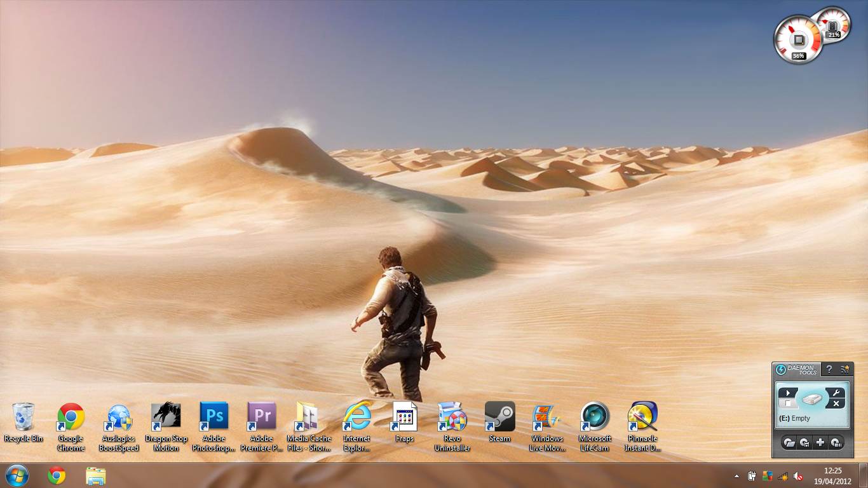
Task: Click the Daemon Tools wrench settings button
Action: click(x=836, y=393)
